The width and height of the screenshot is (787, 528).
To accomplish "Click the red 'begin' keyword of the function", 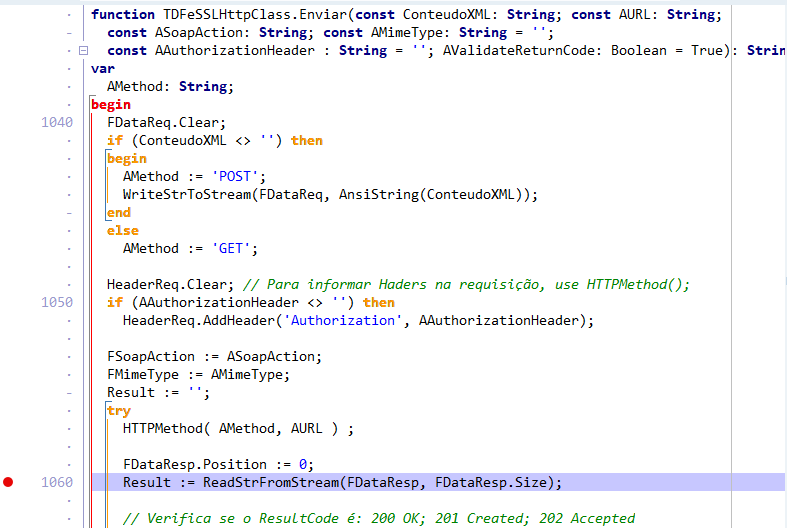I will [x=111, y=104].
